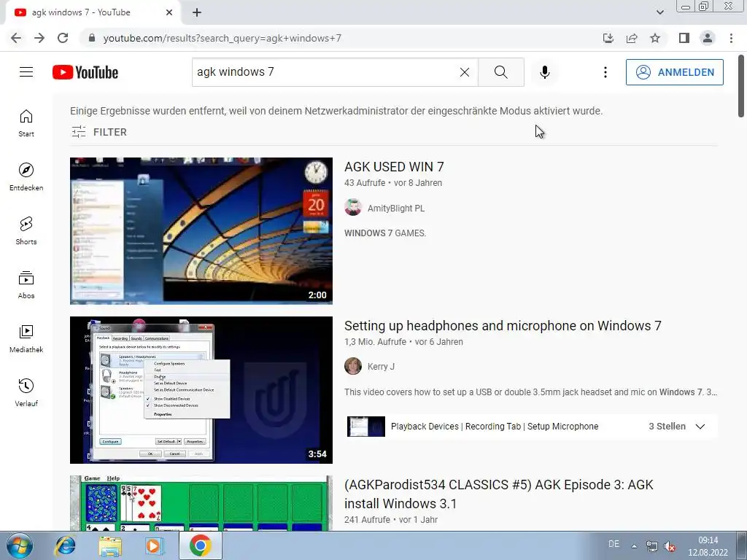Open Verlauf in the sidebar
Screen dimensions: 747x560
point(26,392)
